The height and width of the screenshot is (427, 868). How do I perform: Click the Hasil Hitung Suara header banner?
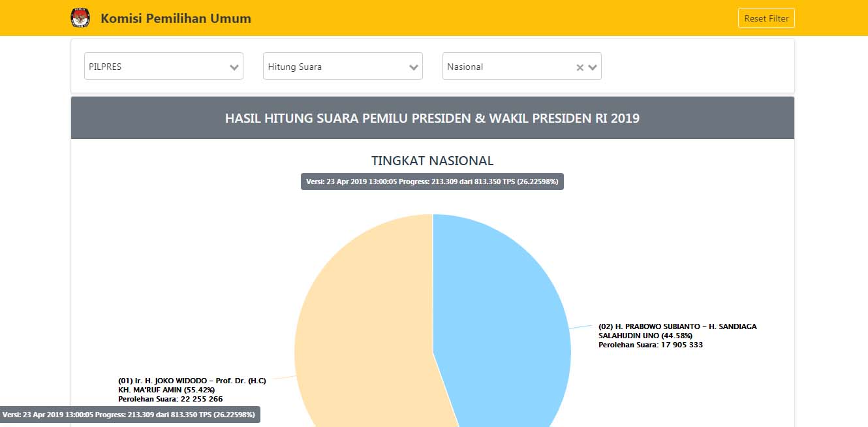[x=432, y=118]
